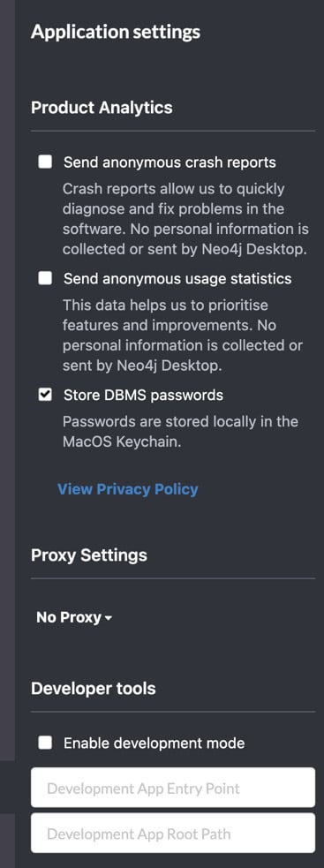Tick the Send anonymous usage statistics checkbox
This screenshot has height=868, width=324.
coord(45,278)
